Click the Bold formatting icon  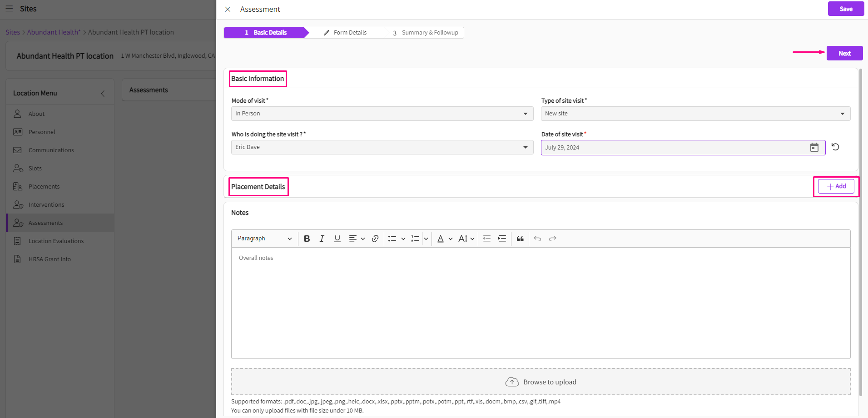[x=307, y=239]
